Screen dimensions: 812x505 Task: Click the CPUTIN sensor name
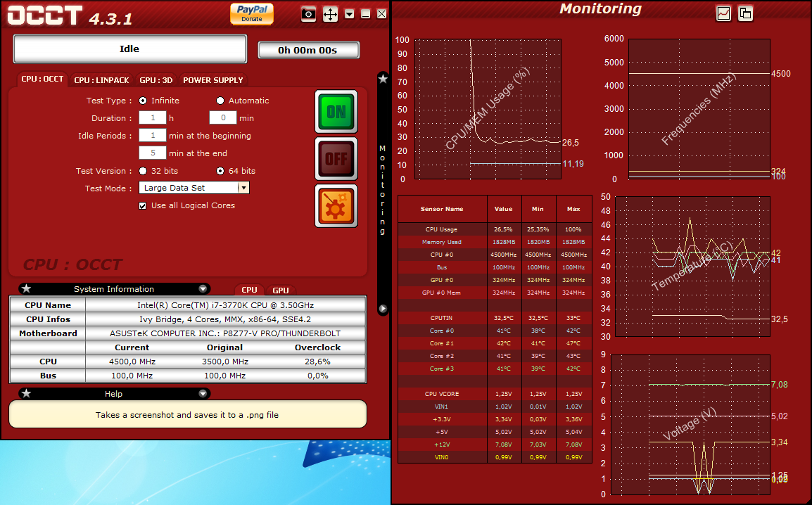pos(442,318)
